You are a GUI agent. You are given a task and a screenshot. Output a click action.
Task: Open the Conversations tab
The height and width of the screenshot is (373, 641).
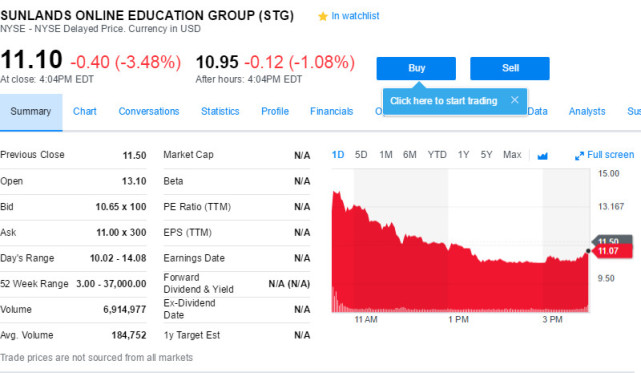pos(149,111)
